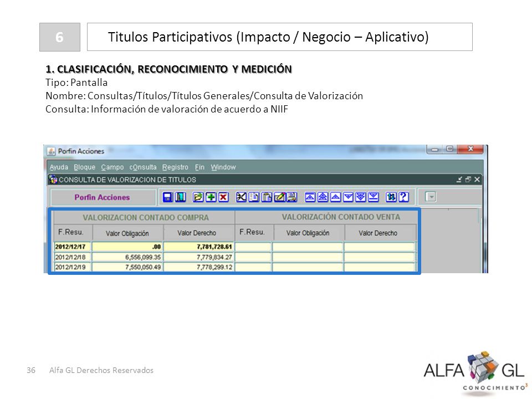532x399 pixels.
Task: Select date cell 2012/12/19
Action: tap(72, 267)
